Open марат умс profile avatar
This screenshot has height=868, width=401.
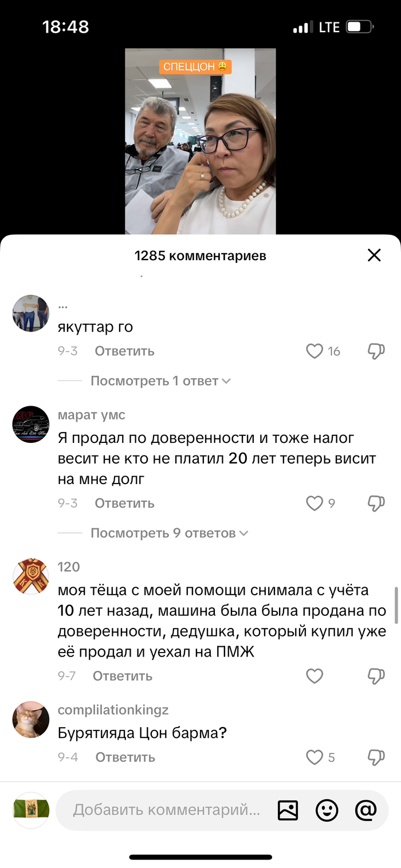coord(31,425)
